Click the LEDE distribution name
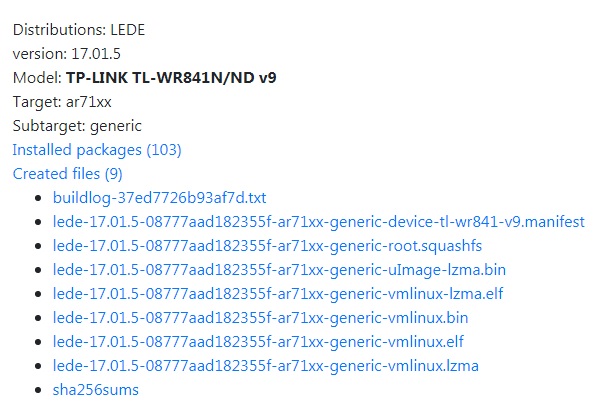The width and height of the screenshot is (614, 418). (x=128, y=30)
